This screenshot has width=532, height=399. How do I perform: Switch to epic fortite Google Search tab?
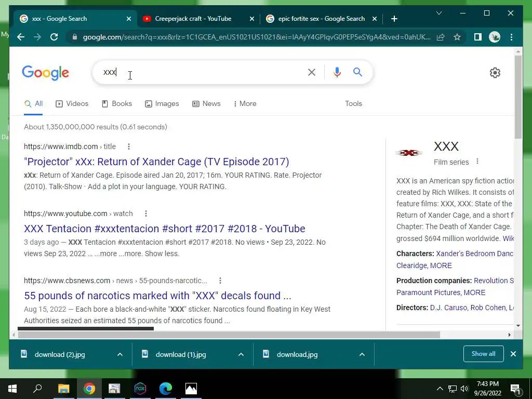point(321,19)
